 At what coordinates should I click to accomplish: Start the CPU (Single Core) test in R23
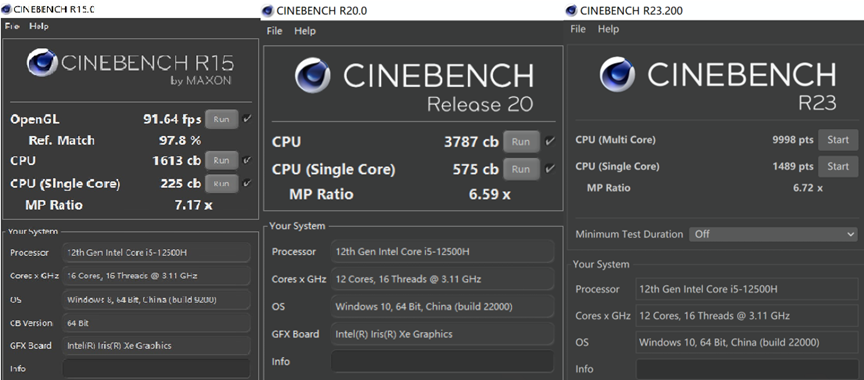[x=838, y=166]
